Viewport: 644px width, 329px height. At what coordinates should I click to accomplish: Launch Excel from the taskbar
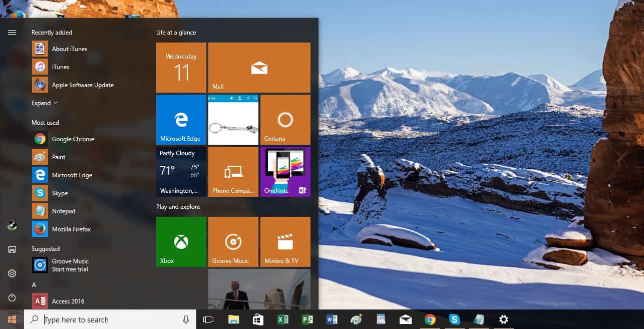[282, 319]
